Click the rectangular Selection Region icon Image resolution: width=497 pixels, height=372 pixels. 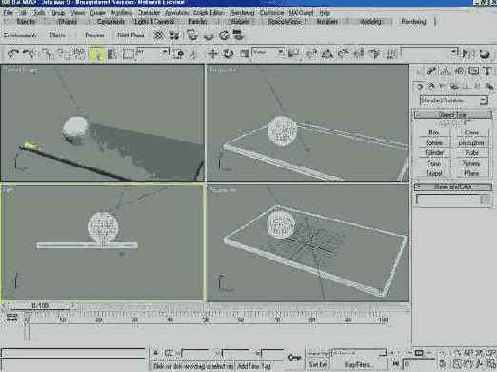pos(128,54)
